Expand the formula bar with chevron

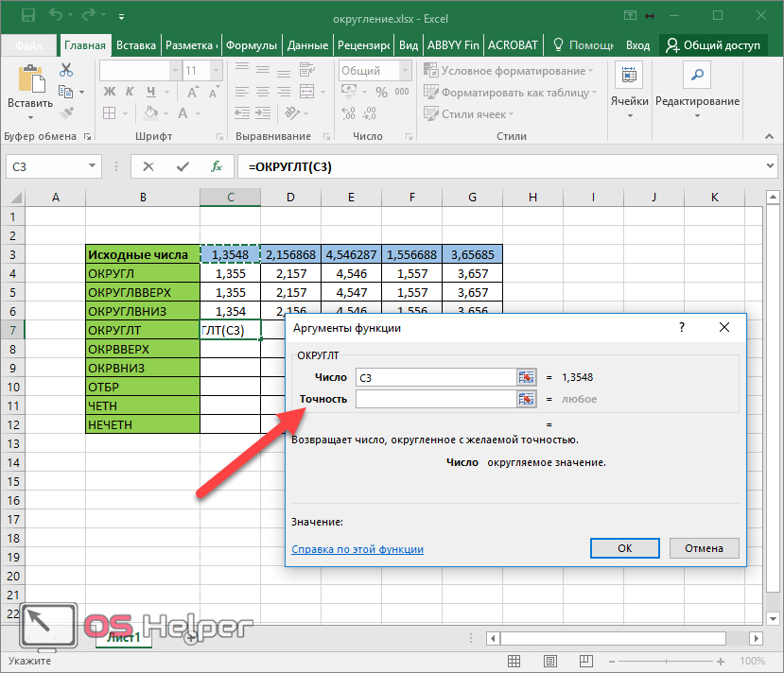point(770,165)
